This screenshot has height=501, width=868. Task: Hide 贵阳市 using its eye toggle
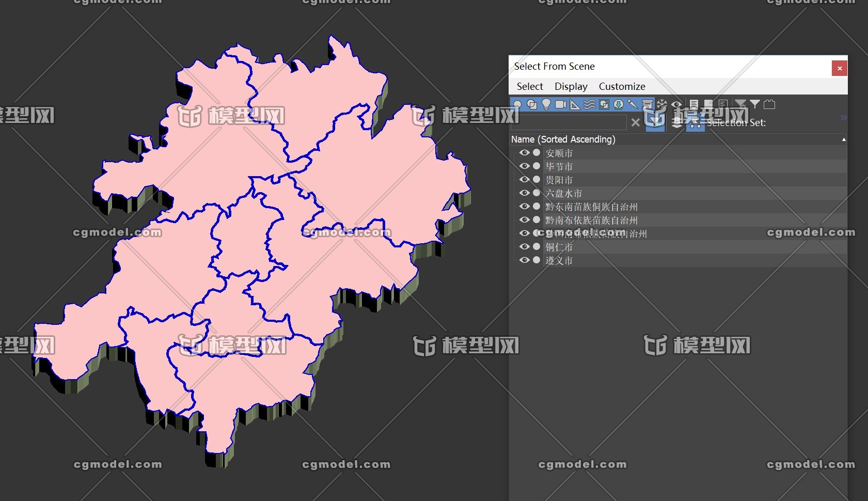pos(524,180)
